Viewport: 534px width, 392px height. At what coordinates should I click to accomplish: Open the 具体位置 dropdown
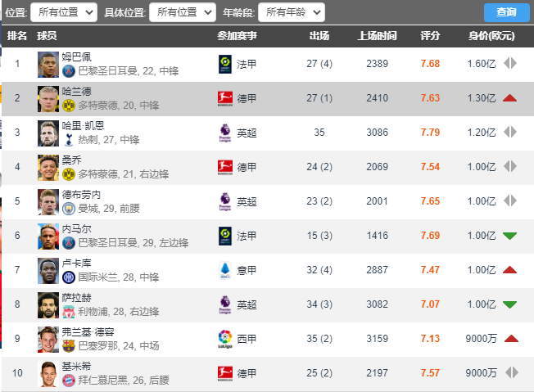(183, 12)
